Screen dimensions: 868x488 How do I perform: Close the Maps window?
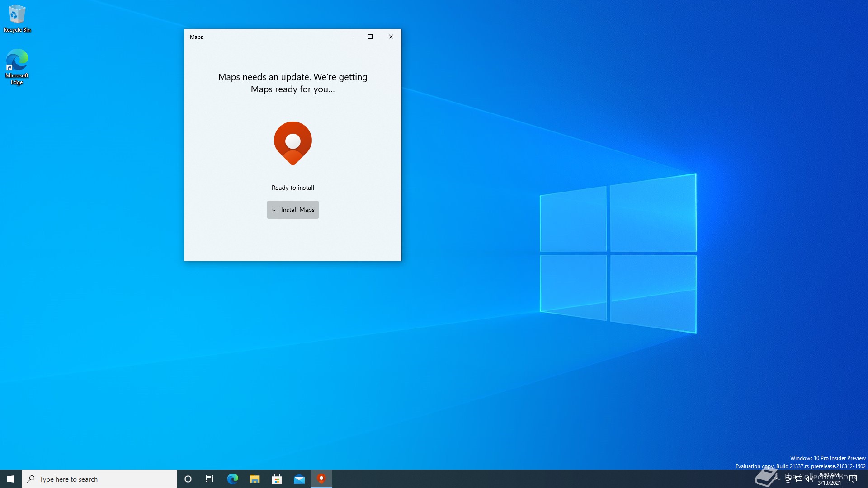coord(391,37)
